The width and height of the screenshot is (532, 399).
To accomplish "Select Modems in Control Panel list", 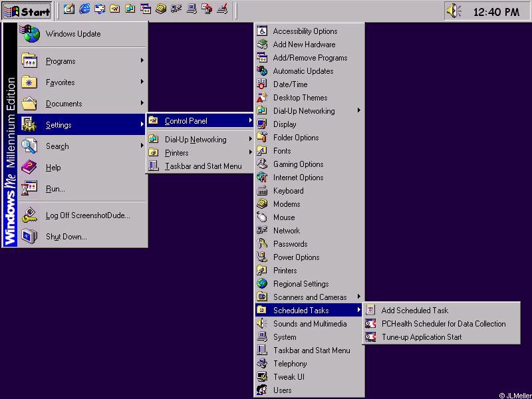I will pos(310,204).
